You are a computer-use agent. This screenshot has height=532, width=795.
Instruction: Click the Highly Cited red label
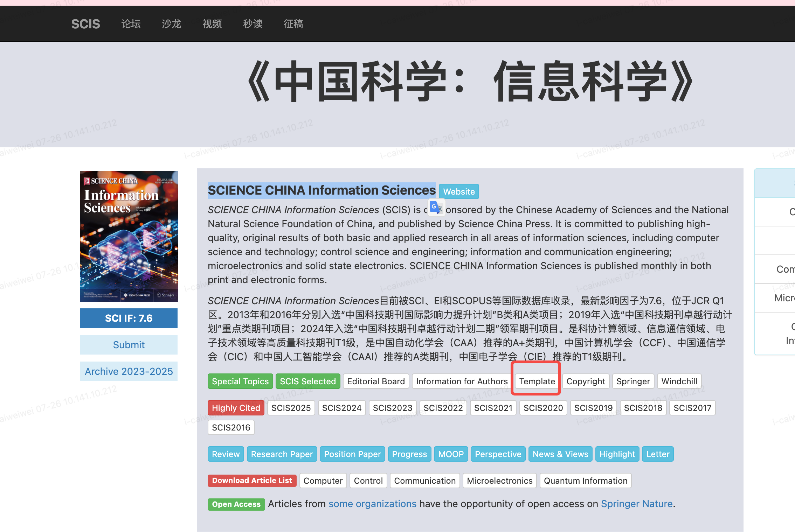click(236, 408)
